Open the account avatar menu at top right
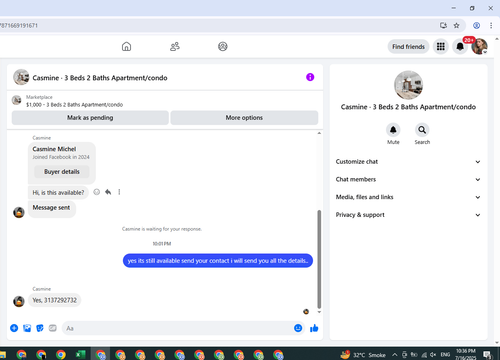Screen dimensions: 500x360 point(479,47)
